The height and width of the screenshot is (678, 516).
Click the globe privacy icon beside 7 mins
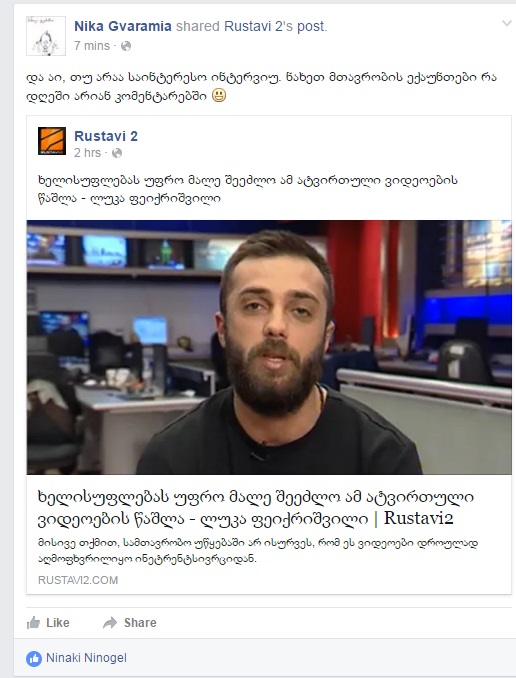(x=126, y=46)
